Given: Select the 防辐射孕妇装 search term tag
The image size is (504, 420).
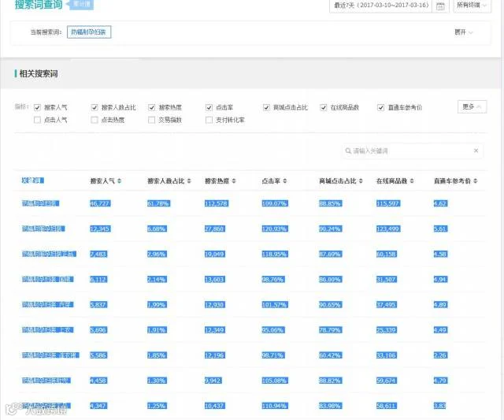Looking at the screenshot, I should [89, 32].
